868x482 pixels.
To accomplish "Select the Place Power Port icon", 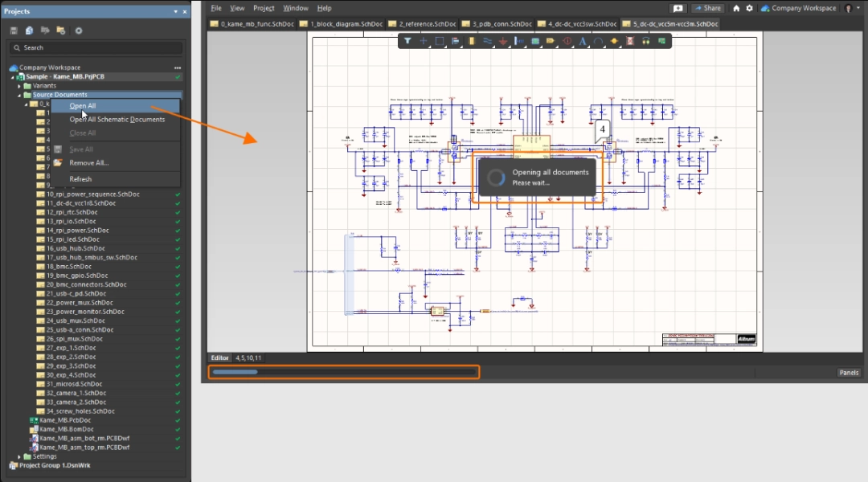I will pos(504,40).
